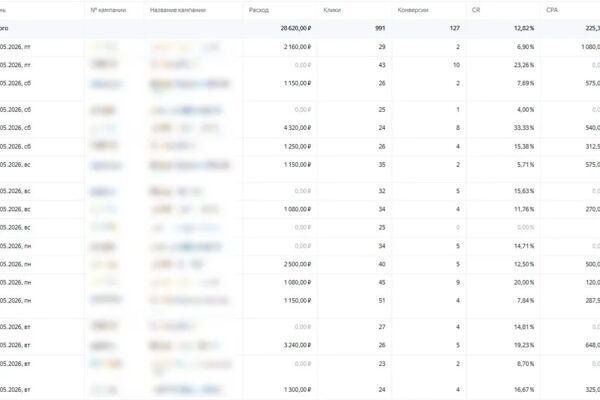The width and height of the screenshot is (600, 400).
Task: Click the clicks cell showing 23
Action: pos(382,364)
